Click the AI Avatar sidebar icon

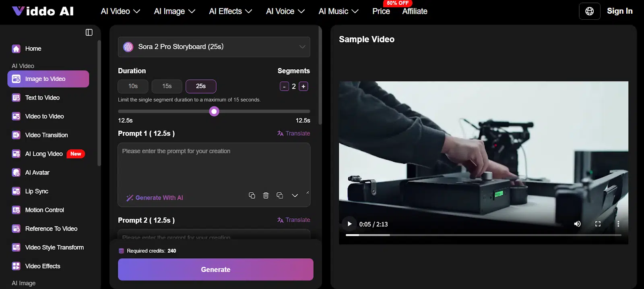pos(16,173)
